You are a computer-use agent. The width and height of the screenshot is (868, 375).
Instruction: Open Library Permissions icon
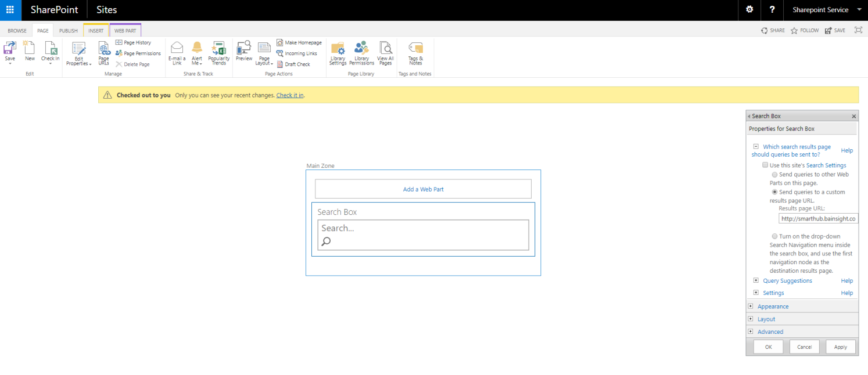(361, 49)
